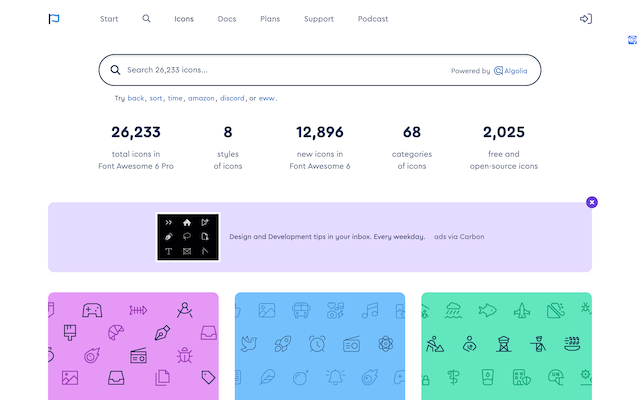Click the bell icon in blue card

tap(335, 378)
